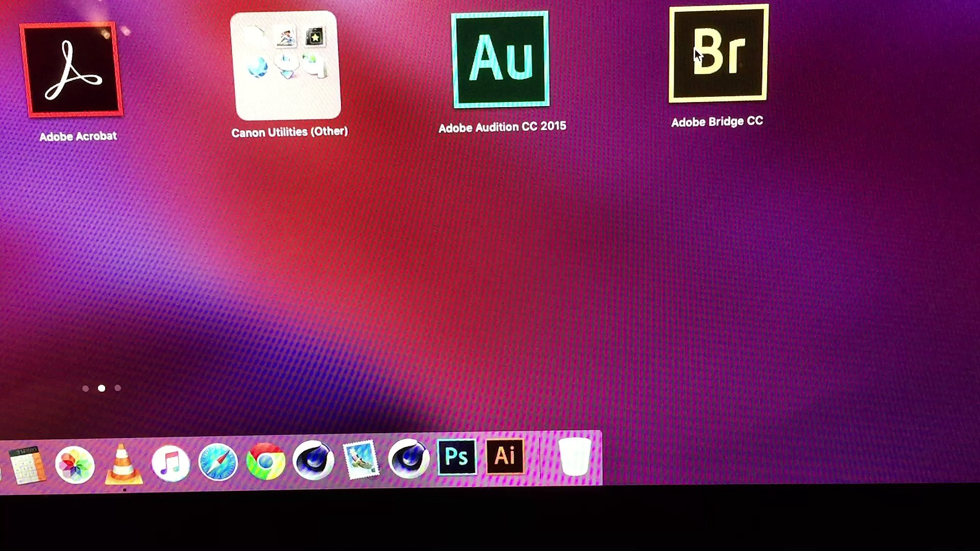Launch the Adobe Bridge CC icon
This screenshot has width=980, height=551.
(719, 54)
